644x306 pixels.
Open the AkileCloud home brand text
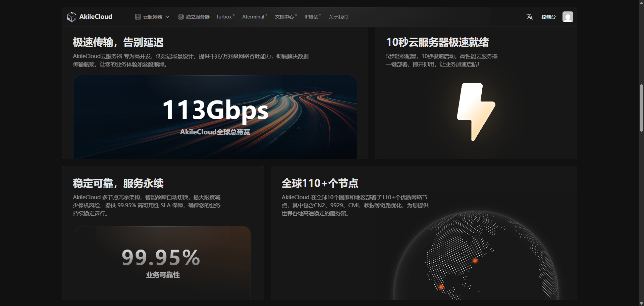(96, 17)
